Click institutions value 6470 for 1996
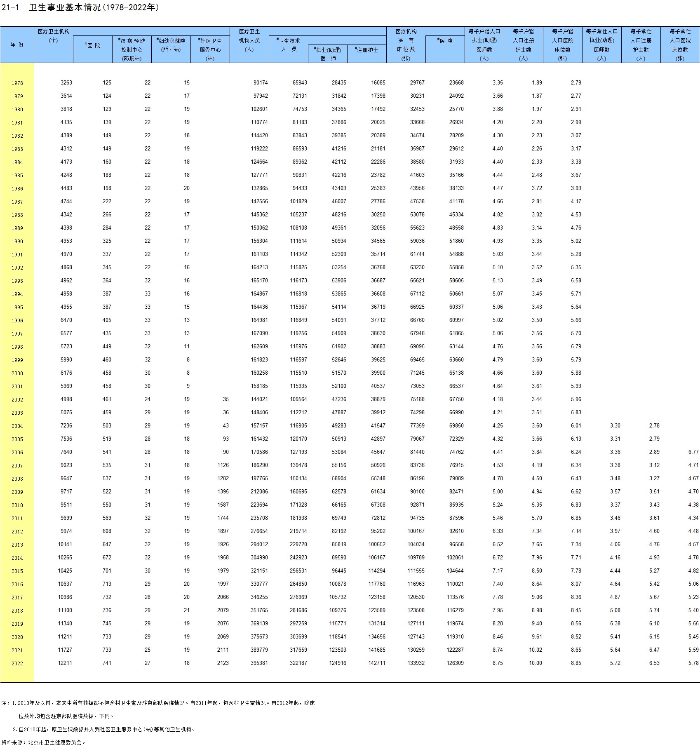 point(66,320)
